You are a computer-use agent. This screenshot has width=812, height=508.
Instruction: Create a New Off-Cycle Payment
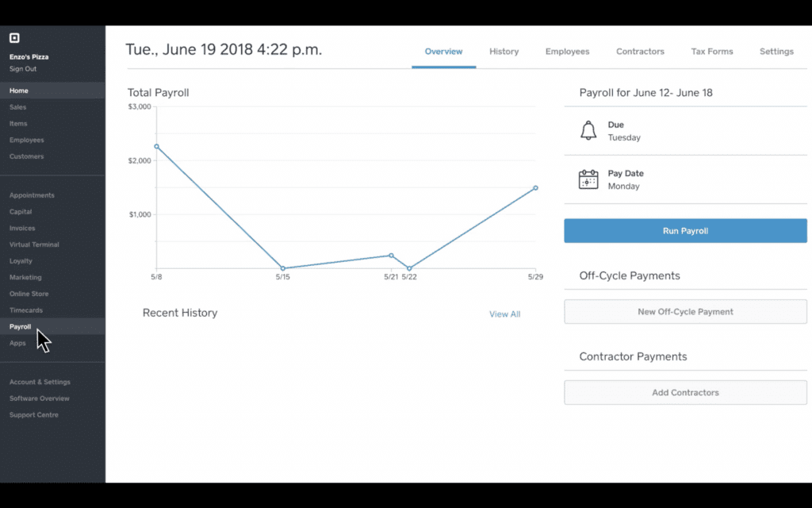pos(684,311)
